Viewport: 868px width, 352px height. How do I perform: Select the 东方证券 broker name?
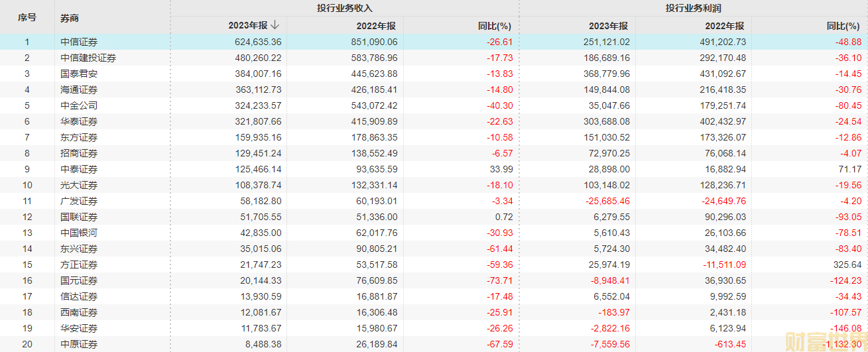pos(79,137)
